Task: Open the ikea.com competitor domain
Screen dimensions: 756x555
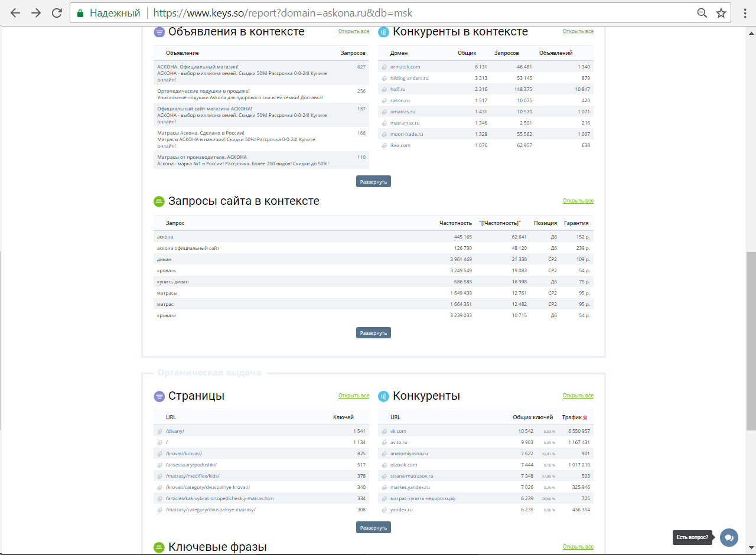Action: click(400, 145)
